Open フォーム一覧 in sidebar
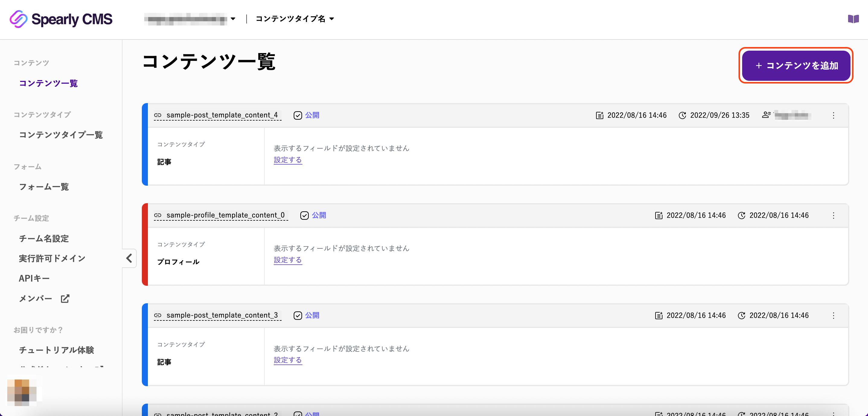The image size is (868, 416). [x=44, y=187]
